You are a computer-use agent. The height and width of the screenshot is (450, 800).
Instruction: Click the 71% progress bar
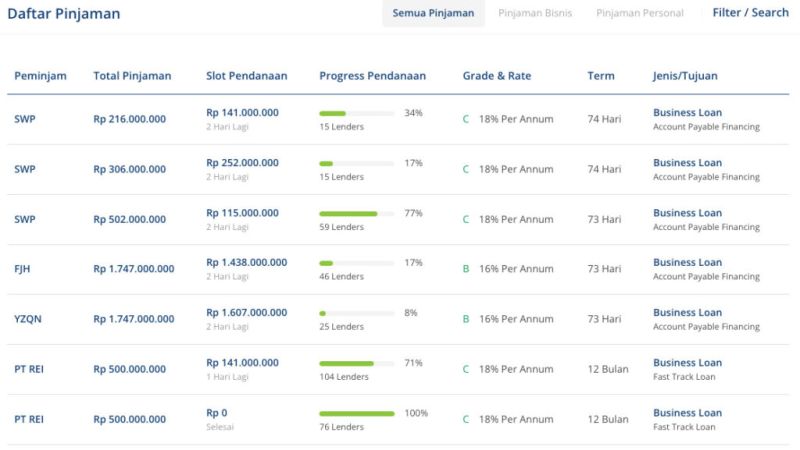(x=357, y=364)
